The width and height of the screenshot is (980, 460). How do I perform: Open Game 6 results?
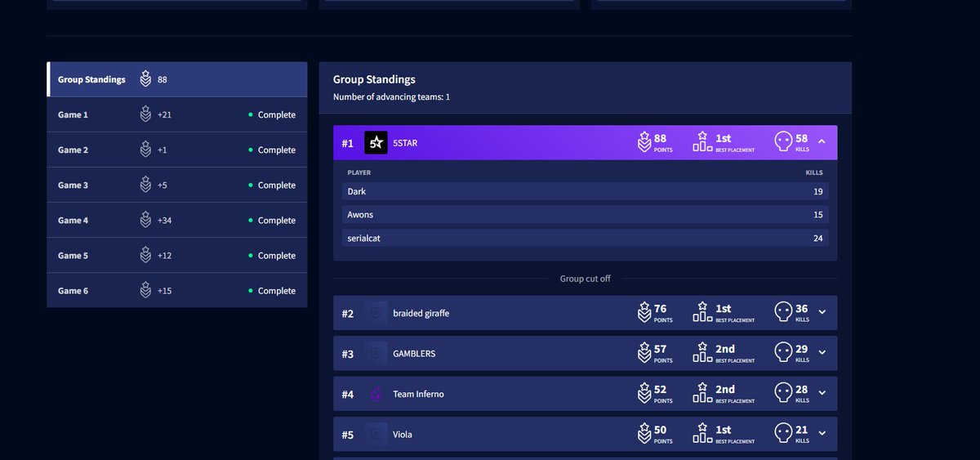pyautogui.click(x=177, y=290)
